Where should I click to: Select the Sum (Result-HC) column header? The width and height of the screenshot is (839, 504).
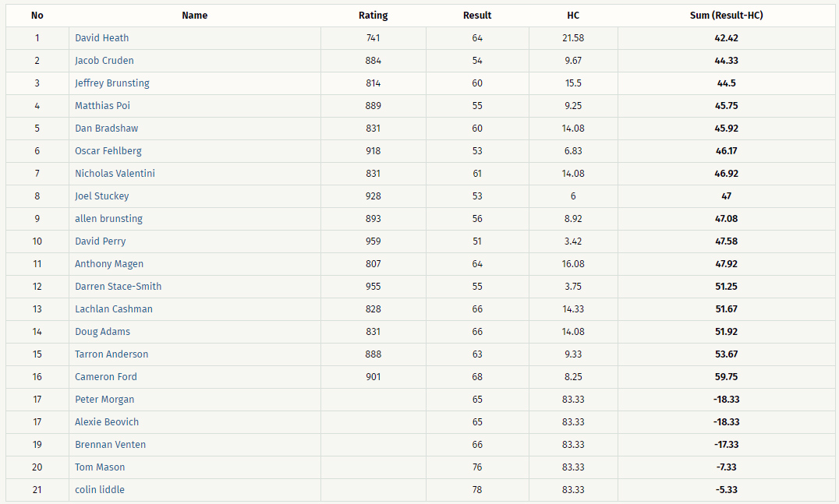pos(726,16)
